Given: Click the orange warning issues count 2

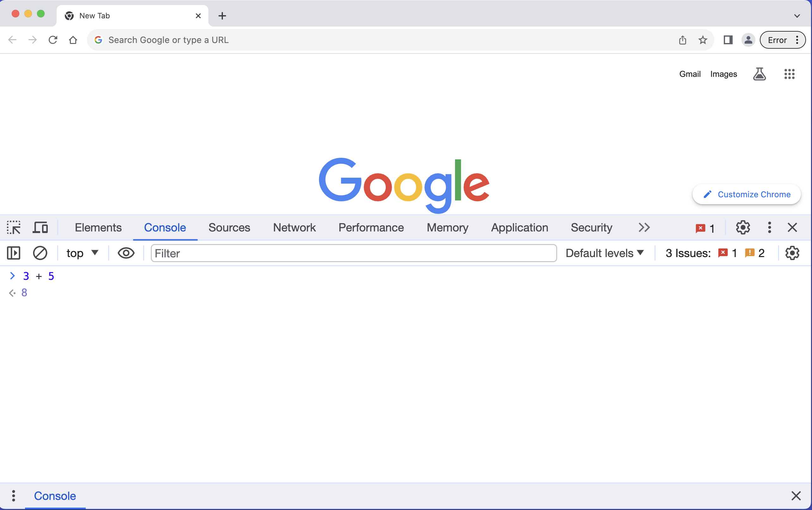Looking at the screenshot, I should coord(754,253).
